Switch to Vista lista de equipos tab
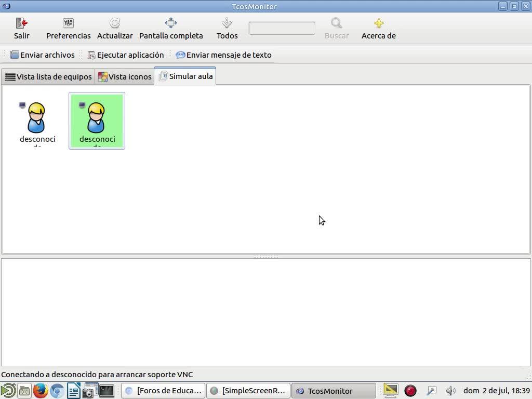The height and width of the screenshot is (399, 532). [x=48, y=77]
